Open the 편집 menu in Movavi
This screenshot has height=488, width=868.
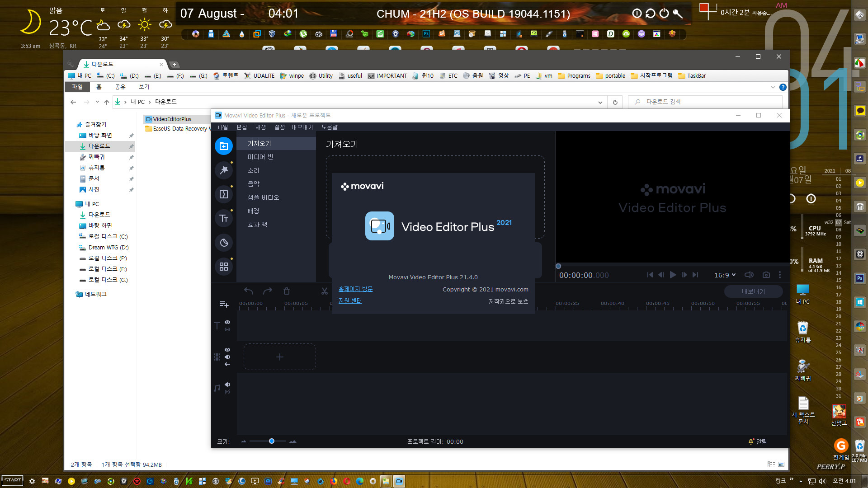point(242,127)
